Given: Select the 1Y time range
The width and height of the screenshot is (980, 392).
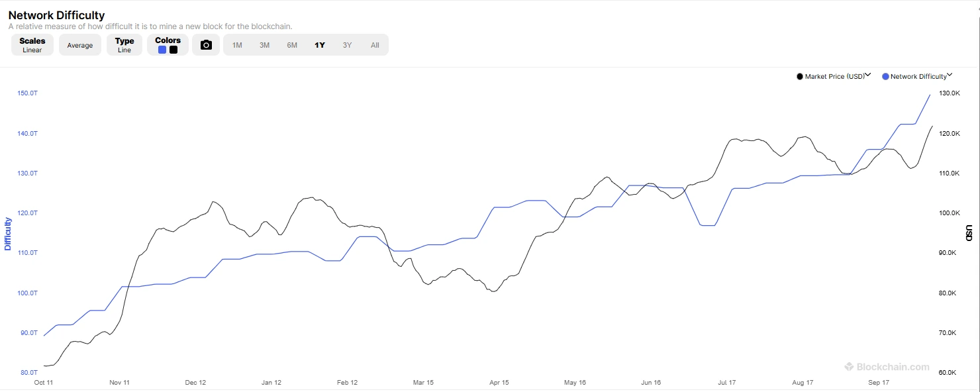Looking at the screenshot, I should click(320, 45).
